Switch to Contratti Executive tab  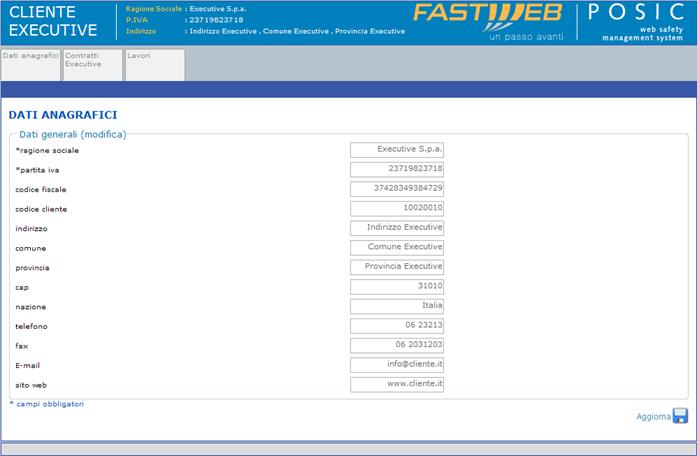tap(92, 64)
